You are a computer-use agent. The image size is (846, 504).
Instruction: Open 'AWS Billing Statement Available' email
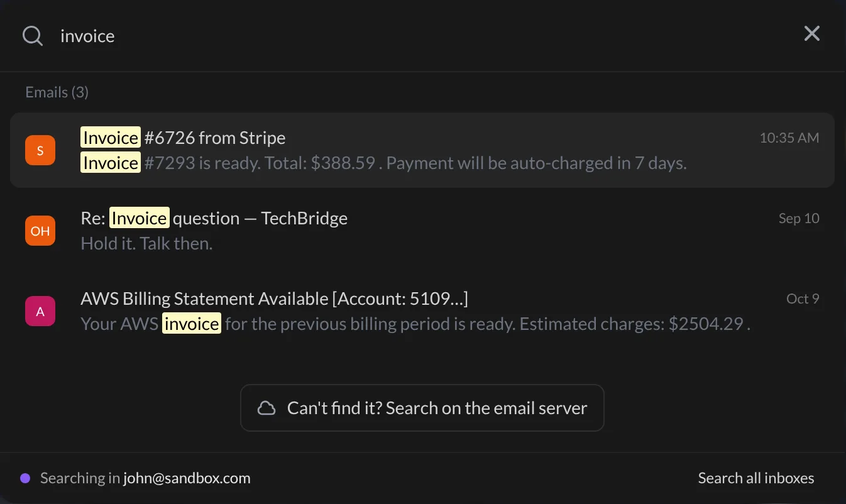click(x=422, y=311)
